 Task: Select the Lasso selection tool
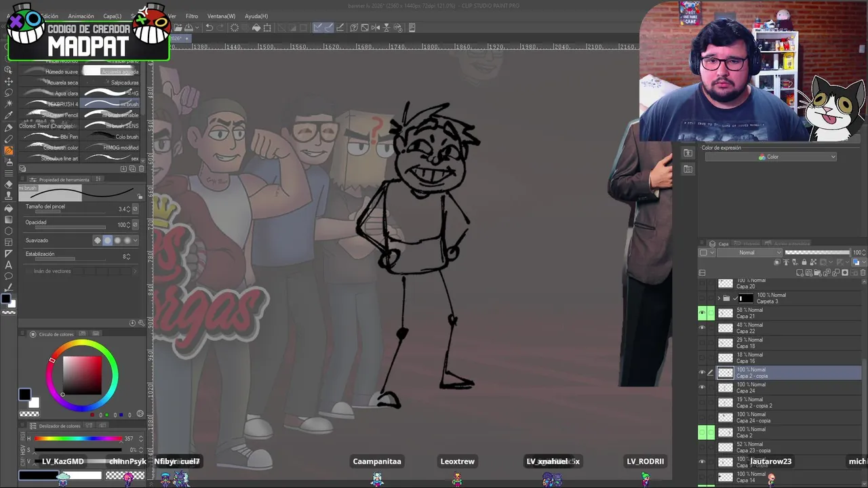point(8,92)
